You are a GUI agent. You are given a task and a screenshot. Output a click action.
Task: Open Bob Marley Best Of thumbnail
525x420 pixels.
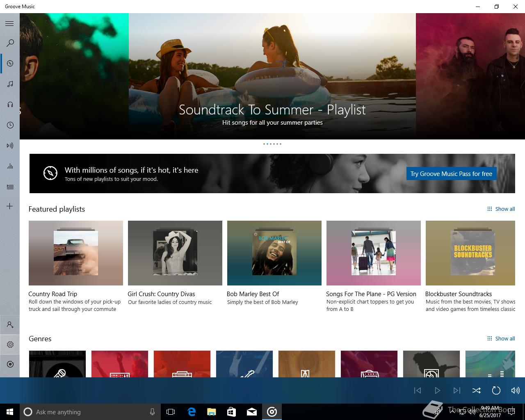click(x=274, y=253)
